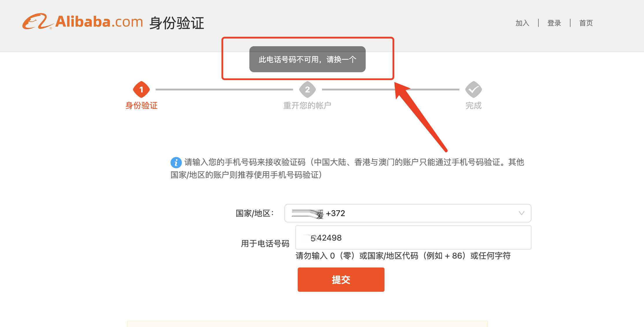The image size is (644, 327).
Task: Click 首页 in the top navigation
Action: coord(585,23)
